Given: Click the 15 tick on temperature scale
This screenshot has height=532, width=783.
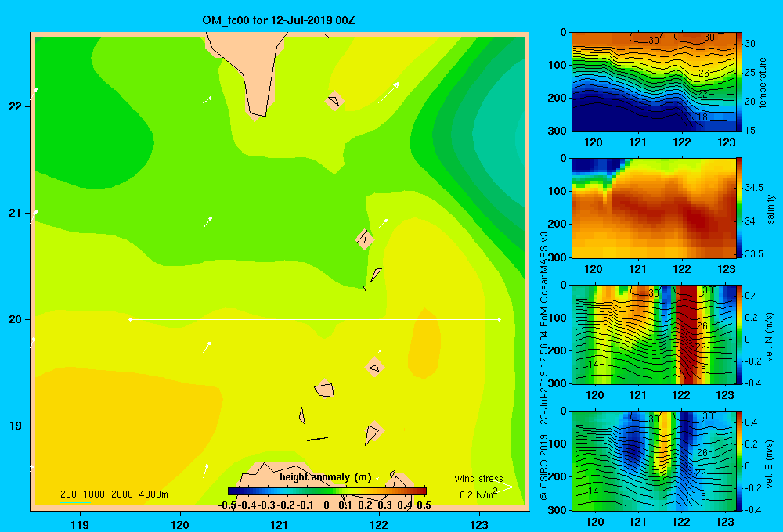Looking at the screenshot, I should (x=750, y=130).
